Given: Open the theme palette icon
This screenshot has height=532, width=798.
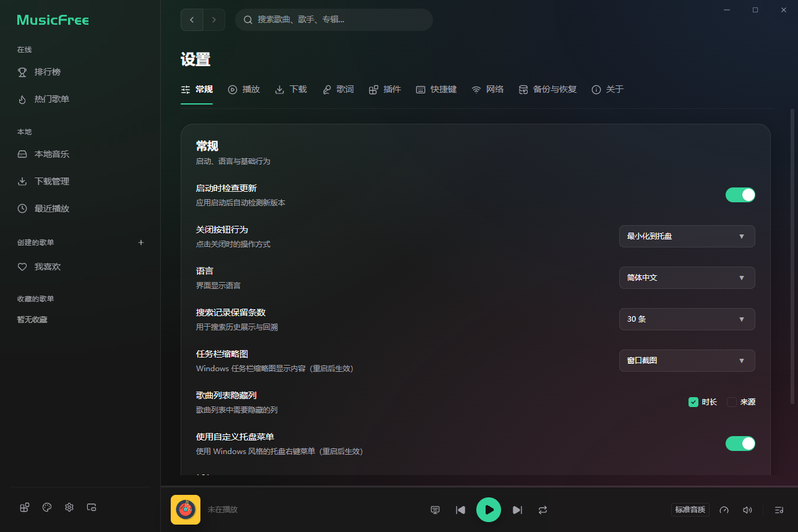Looking at the screenshot, I should coord(46,507).
